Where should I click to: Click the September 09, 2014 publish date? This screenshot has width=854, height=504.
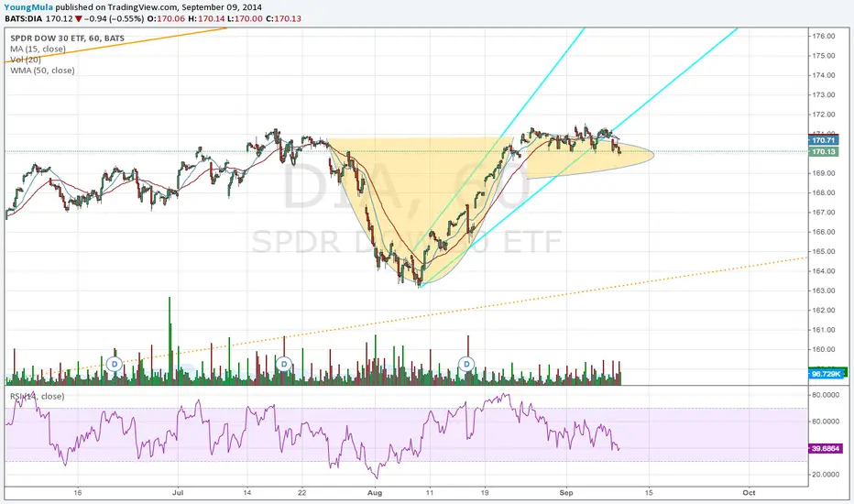click(221, 7)
